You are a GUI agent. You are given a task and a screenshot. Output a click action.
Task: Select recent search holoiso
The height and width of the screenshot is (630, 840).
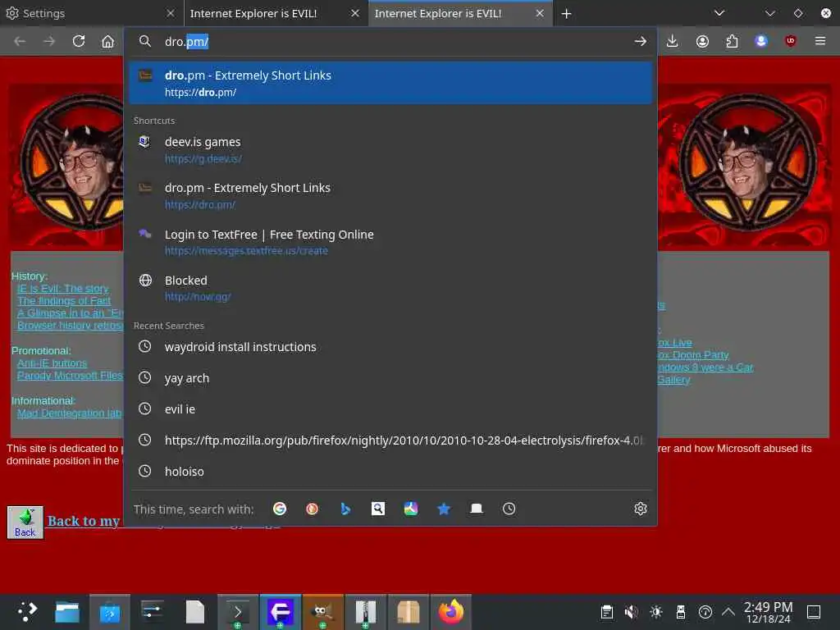click(390, 472)
